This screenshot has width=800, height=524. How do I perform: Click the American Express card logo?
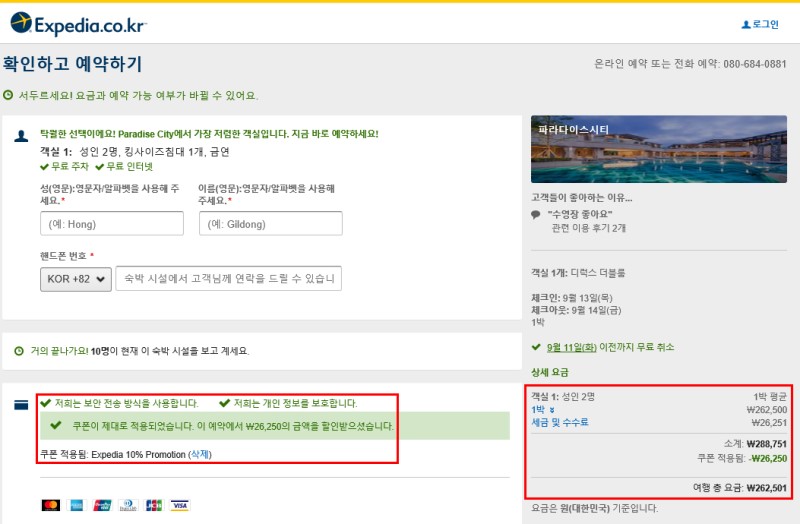click(x=77, y=505)
